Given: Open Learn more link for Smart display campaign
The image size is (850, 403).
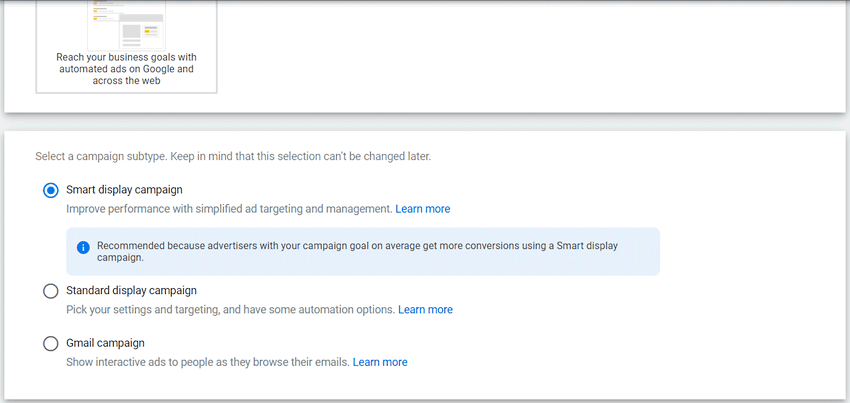Looking at the screenshot, I should (x=422, y=209).
